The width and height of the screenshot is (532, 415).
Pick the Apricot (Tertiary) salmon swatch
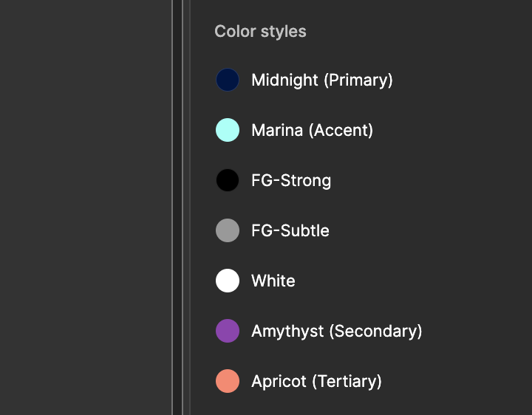click(228, 381)
